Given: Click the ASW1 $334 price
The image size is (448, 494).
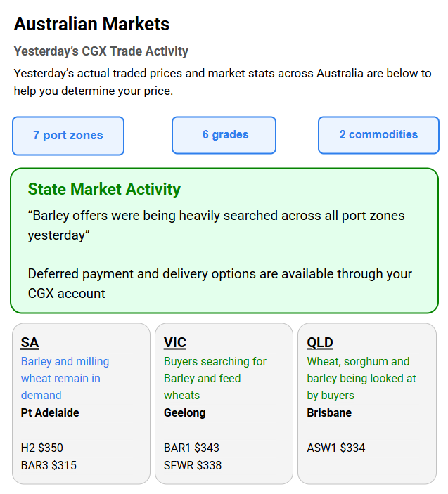Looking at the screenshot, I should tap(336, 448).
